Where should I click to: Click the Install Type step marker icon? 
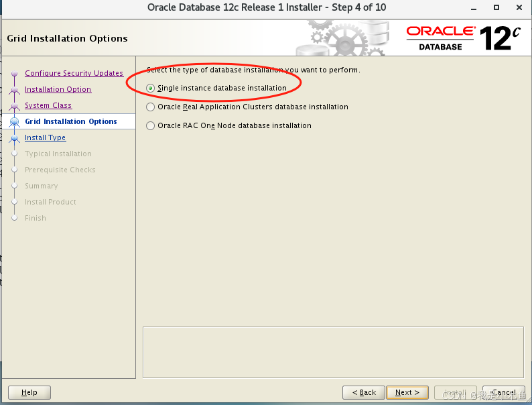14,138
